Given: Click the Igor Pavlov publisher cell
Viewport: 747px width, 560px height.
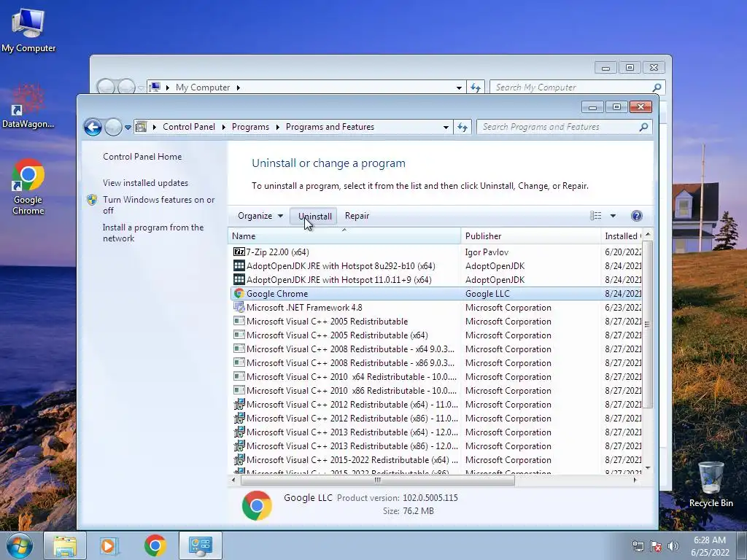Looking at the screenshot, I should coord(487,252).
